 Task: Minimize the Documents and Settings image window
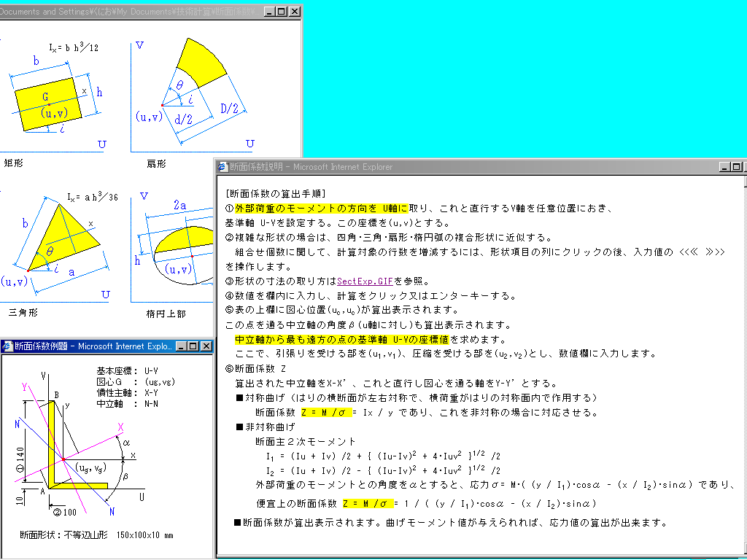tap(268, 12)
